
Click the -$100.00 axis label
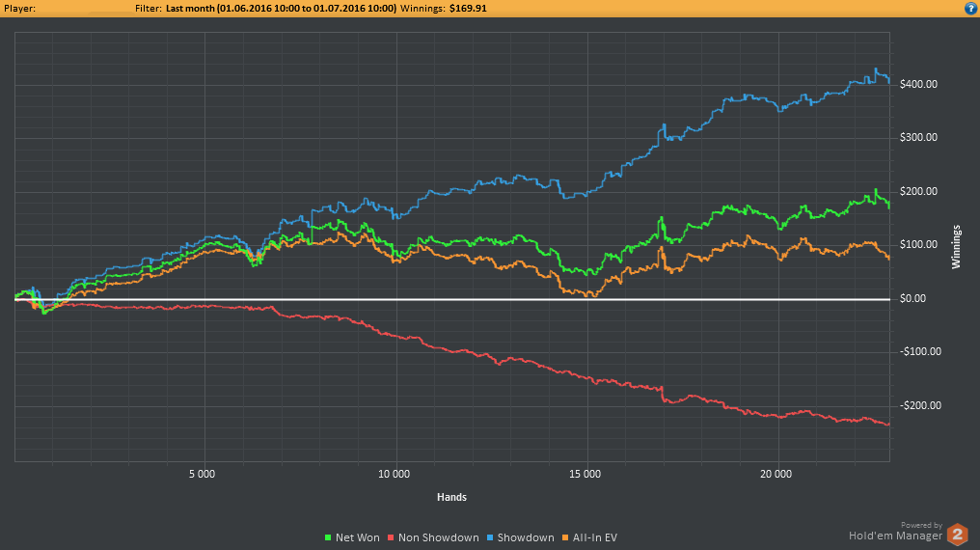tap(920, 351)
